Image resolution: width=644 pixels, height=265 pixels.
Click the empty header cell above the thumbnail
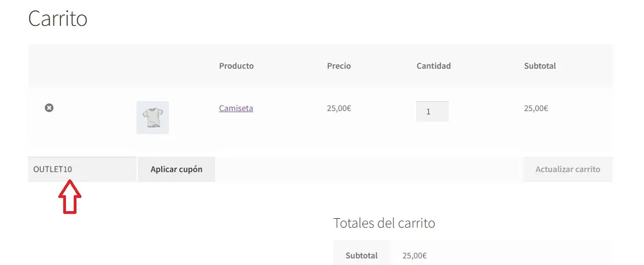pyautogui.click(x=152, y=66)
